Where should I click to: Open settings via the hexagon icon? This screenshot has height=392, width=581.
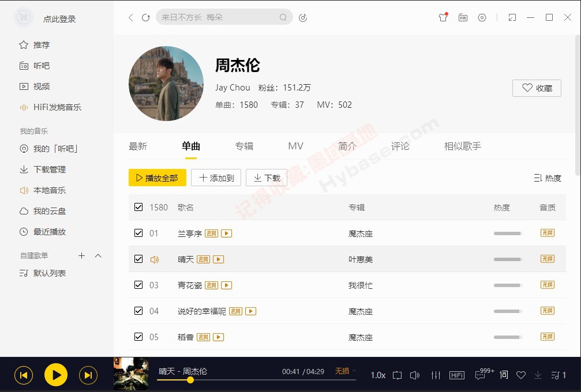tap(482, 17)
